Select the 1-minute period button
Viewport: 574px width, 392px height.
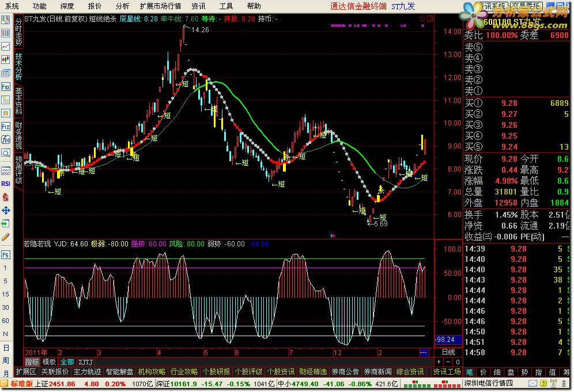pyautogui.click(x=6, y=268)
